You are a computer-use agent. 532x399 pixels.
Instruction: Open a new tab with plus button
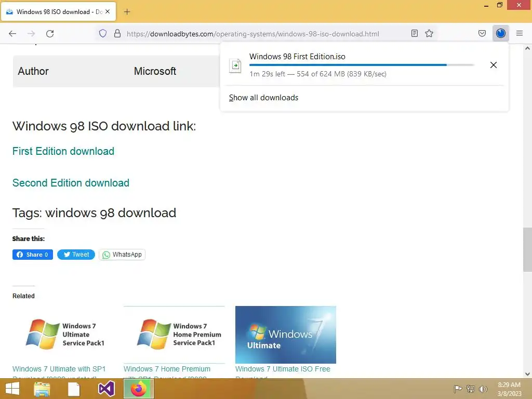[127, 12]
